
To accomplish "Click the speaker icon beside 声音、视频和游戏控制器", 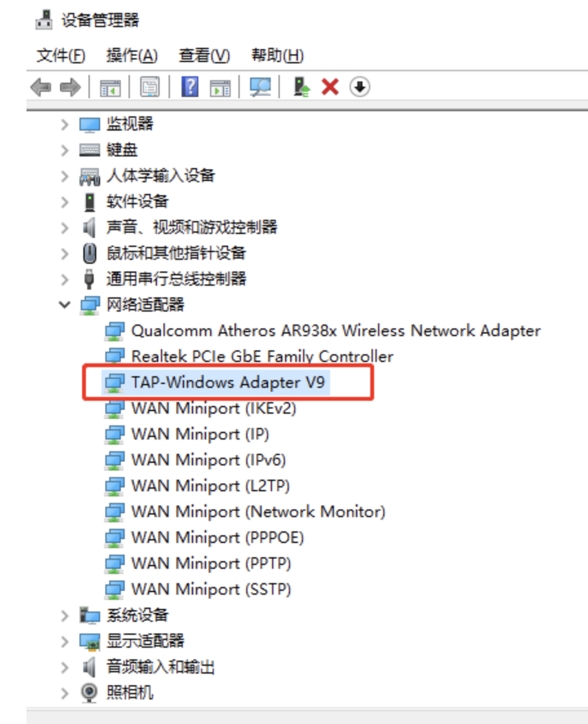I will point(89,228).
